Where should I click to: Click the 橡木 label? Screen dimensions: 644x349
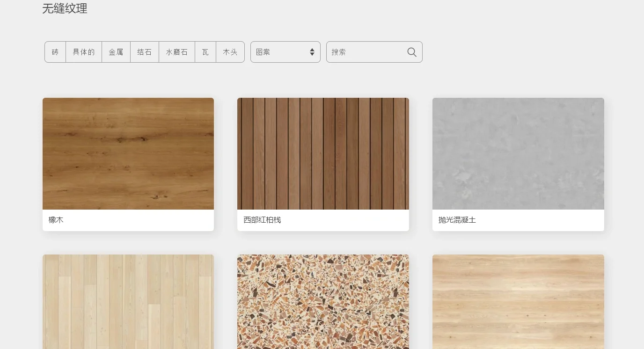[x=56, y=220]
